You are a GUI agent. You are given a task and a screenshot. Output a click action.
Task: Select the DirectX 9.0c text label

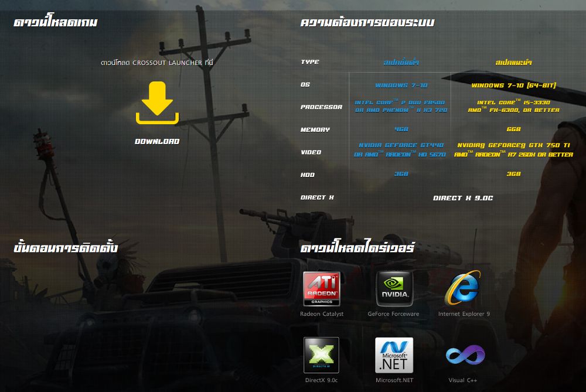[321, 380]
